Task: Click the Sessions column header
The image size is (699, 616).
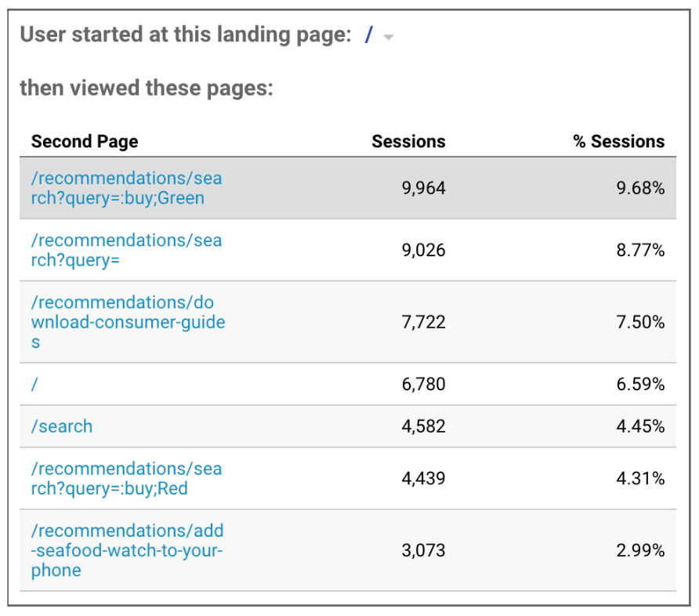Action: (408, 141)
